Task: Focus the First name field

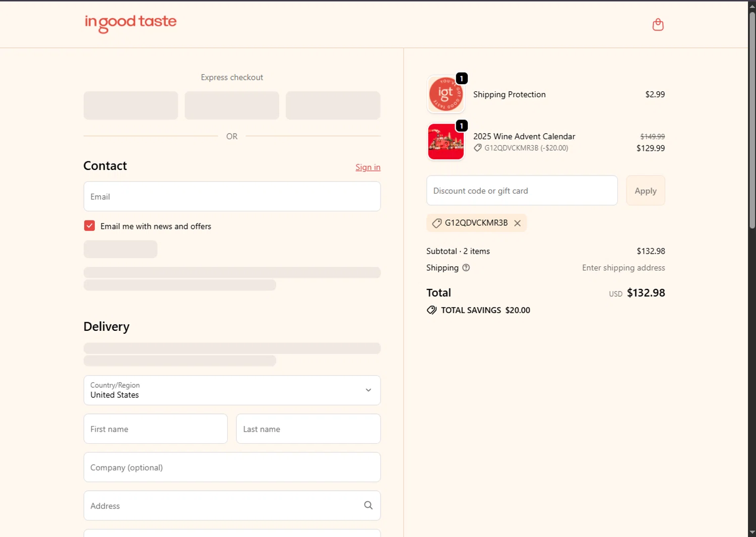Action: click(x=156, y=429)
